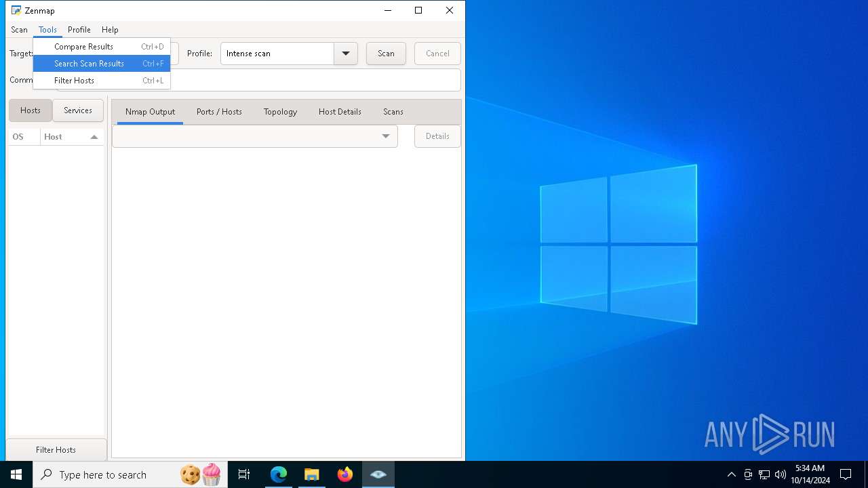Screen dimensions: 868x488
Task: Open the Topology tab
Action: pyautogui.click(x=280, y=112)
